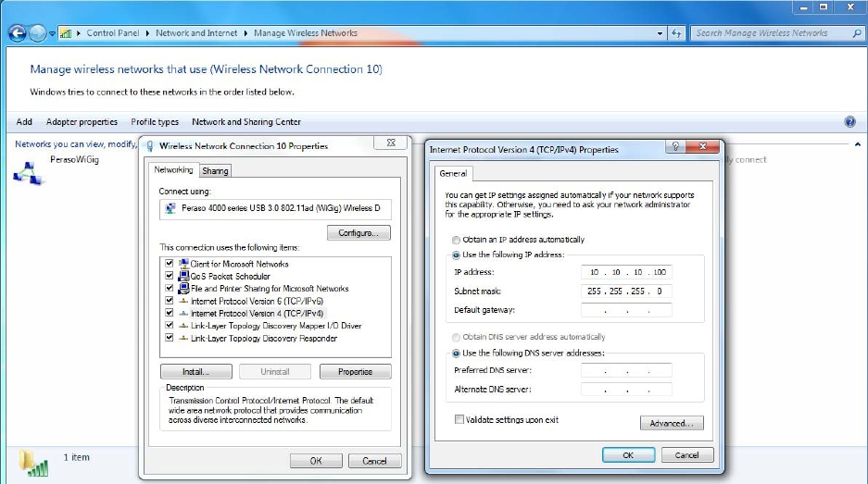Switch to the Sharing tab
The width and height of the screenshot is (868, 484).
click(x=215, y=171)
